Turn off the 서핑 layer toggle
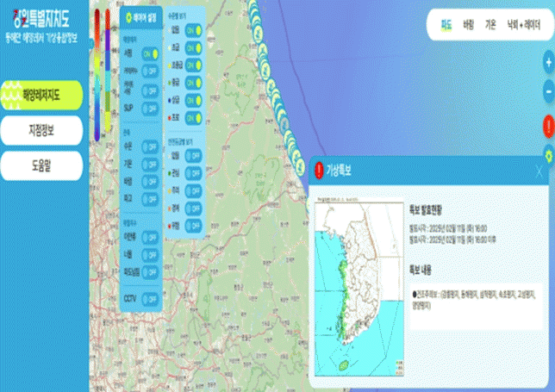This screenshot has height=392, width=555. (149, 53)
